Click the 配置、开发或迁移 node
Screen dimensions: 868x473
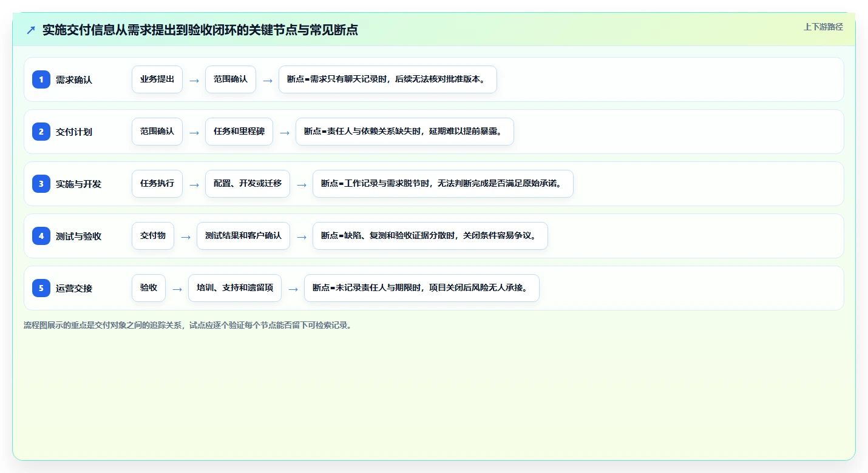[248, 184]
